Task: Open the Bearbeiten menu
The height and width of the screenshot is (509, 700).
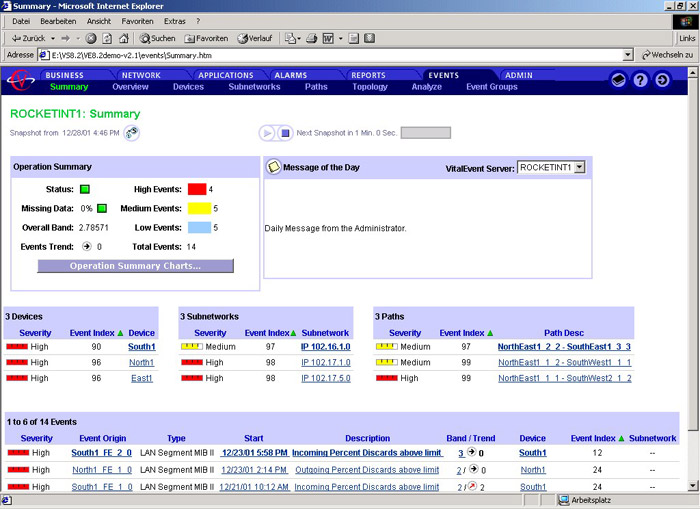Action: 58,21
